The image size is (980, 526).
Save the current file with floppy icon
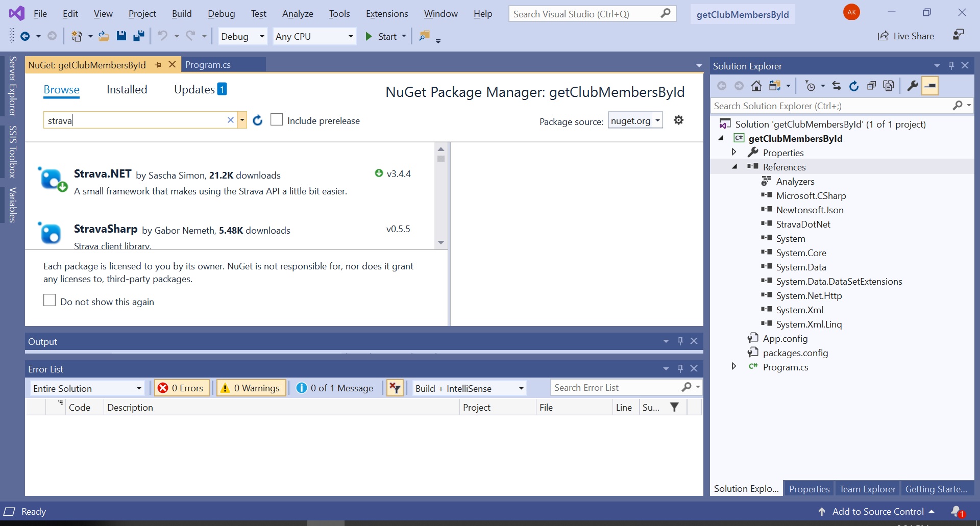(x=121, y=36)
